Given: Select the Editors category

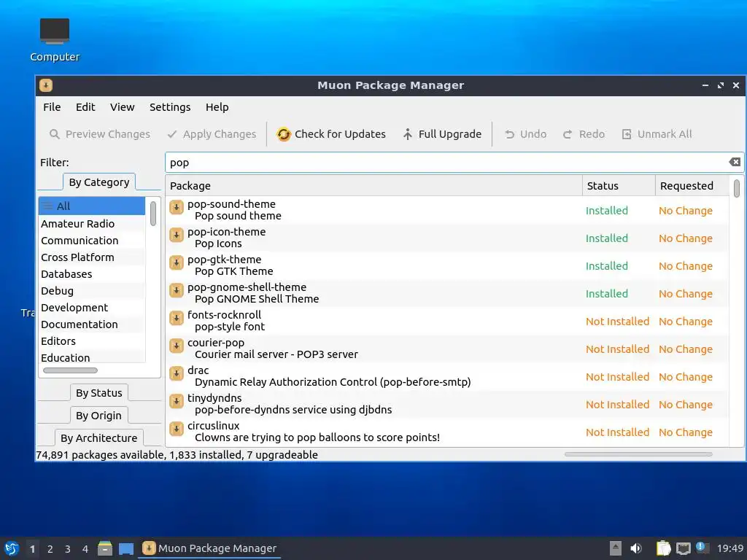Looking at the screenshot, I should [92, 341].
